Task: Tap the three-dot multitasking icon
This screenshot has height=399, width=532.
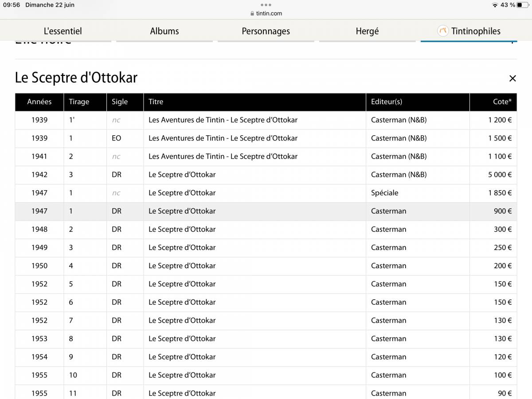Action: pos(266,5)
